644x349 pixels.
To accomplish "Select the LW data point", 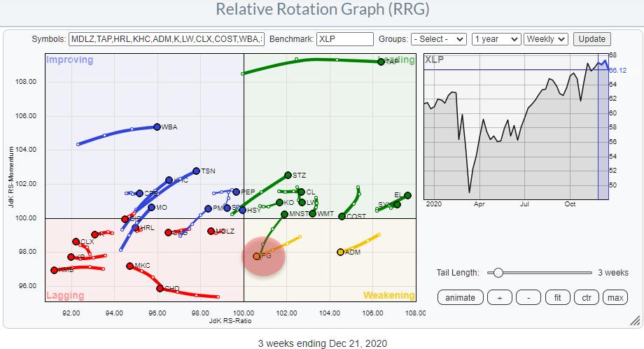I will 302,202.
